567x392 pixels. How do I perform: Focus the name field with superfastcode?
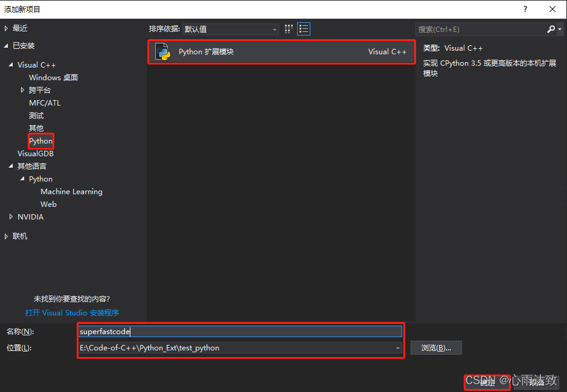point(240,331)
